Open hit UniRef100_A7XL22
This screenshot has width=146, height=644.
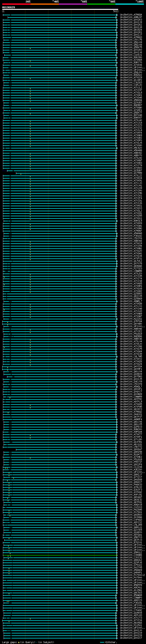[131, 175]
